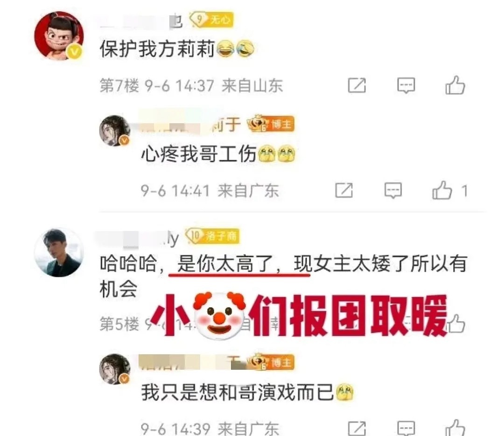Tap the 无心 level 9 fan badge
504x436 pixels.
211,19
